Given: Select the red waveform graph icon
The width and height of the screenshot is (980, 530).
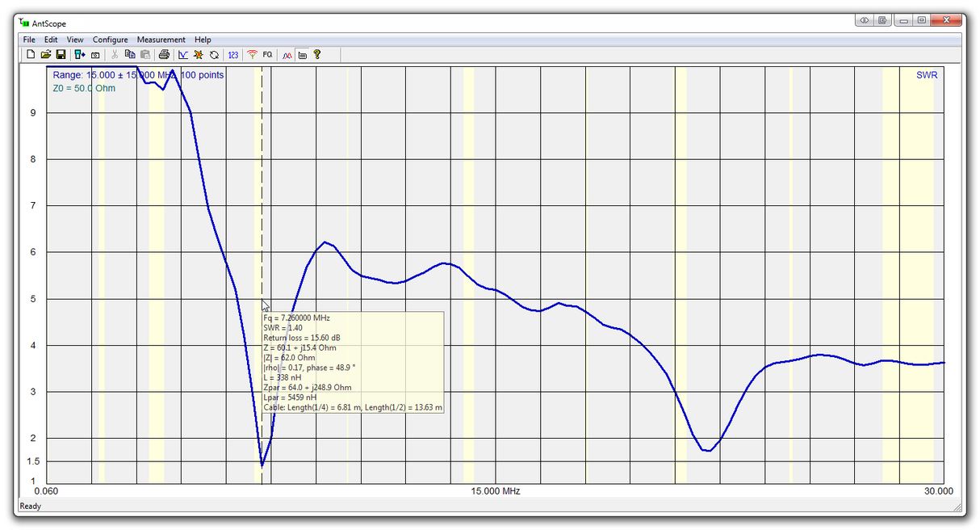Looking at the screenshot, I should point(287,54).
